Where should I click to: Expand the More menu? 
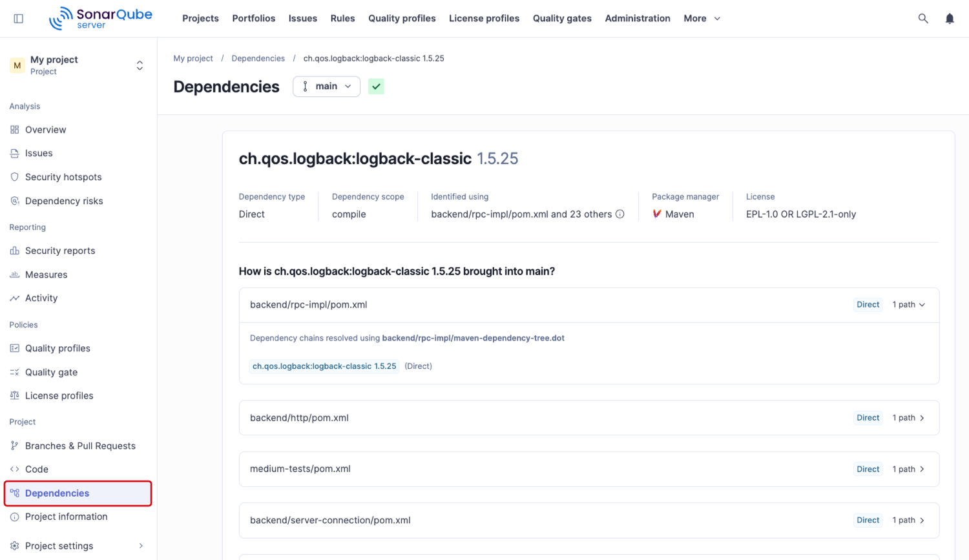[x=702, y=19]
